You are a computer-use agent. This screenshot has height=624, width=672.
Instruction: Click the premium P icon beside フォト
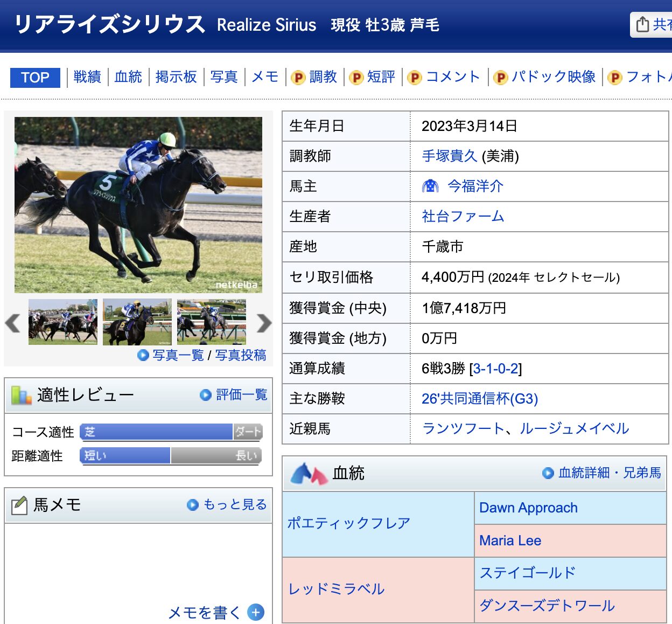pos(615,78)
